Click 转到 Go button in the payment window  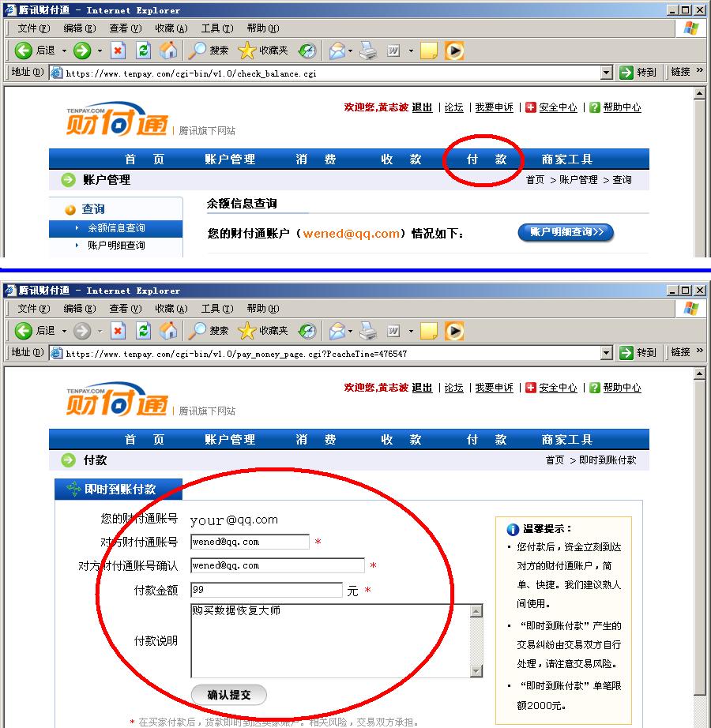click(638, 353)
